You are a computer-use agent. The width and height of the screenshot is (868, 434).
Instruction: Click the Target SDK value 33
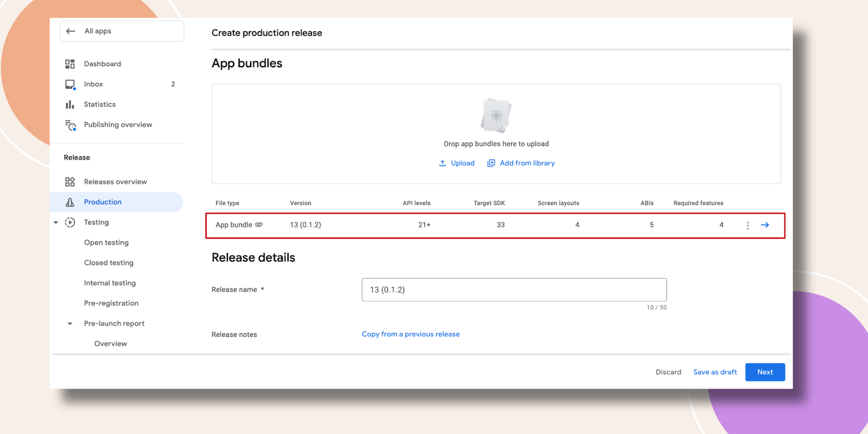pos(501,225)
